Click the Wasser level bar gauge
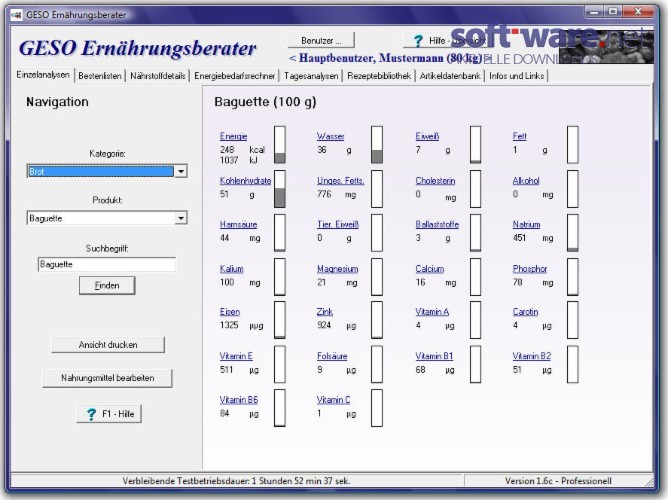The width and height of the screenshot is (668, 500). (377, 145)
